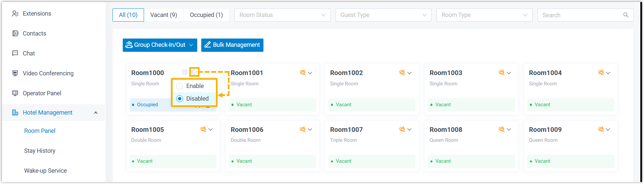
Task: Click the search magnifier icon
Action: pos(626,15)
